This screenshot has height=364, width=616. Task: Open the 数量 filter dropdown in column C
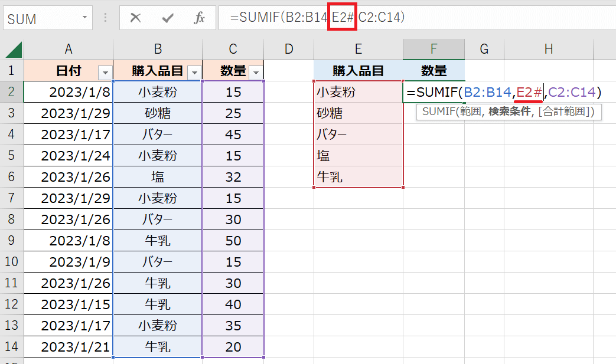[255, 72]
